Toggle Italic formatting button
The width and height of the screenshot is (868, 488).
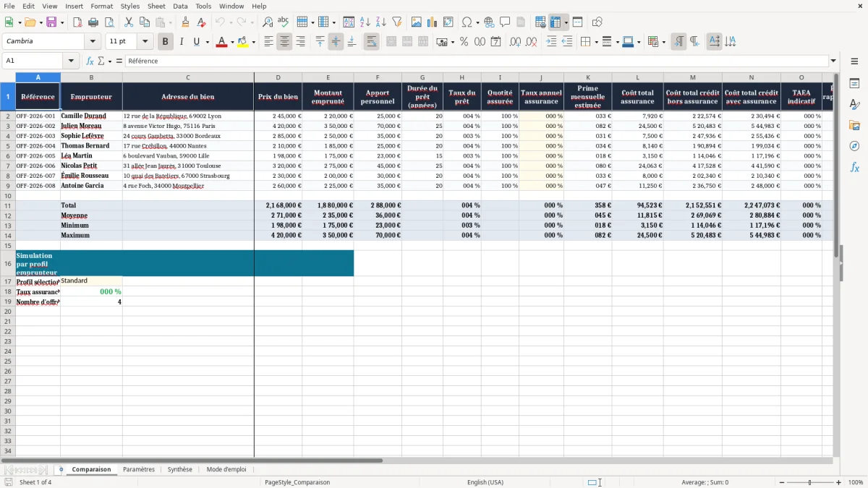tap(181, 42)
